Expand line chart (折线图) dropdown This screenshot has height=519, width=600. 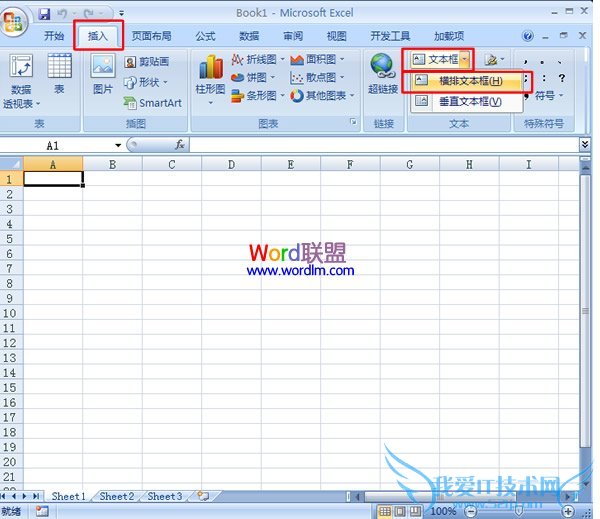282,59
